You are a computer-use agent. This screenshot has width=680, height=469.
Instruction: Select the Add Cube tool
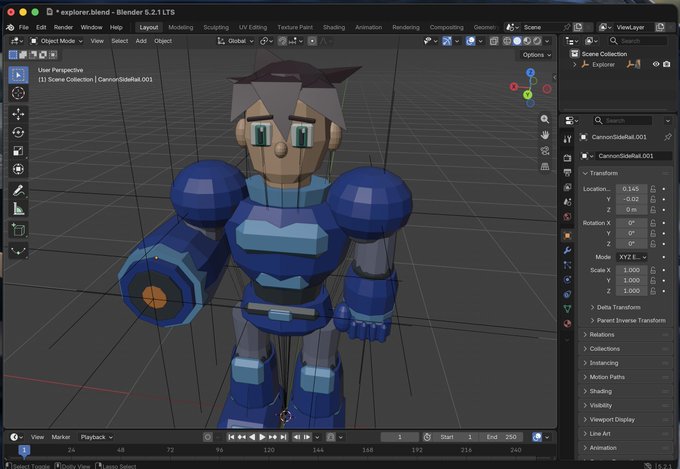tap(18, 230)
